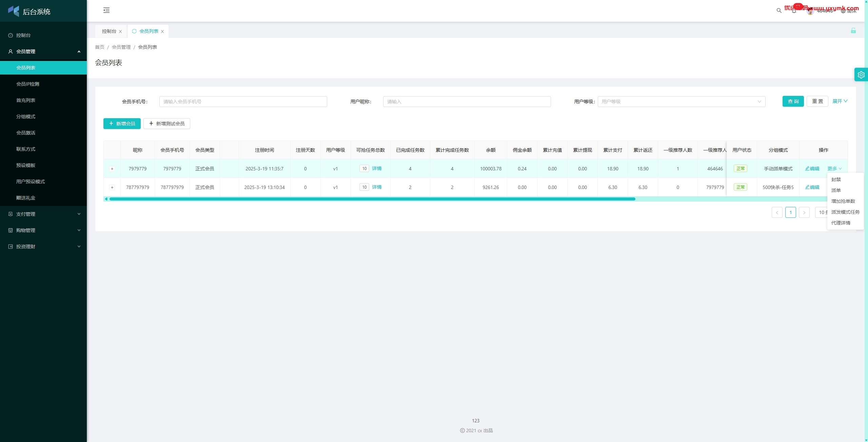Choose 派单 from the more menu
Viewport: 868px width, 442px height.
click(x=846, y=190)
